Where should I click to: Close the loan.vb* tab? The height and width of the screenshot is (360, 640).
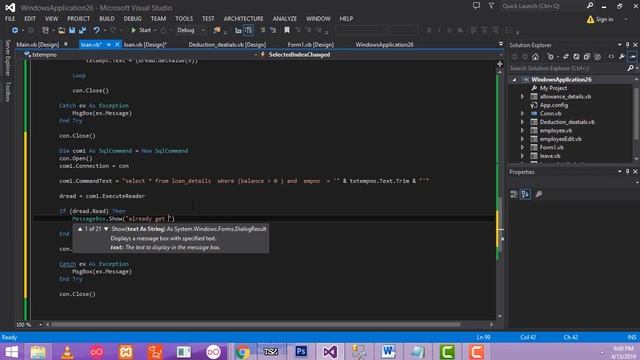coord(117,44)
